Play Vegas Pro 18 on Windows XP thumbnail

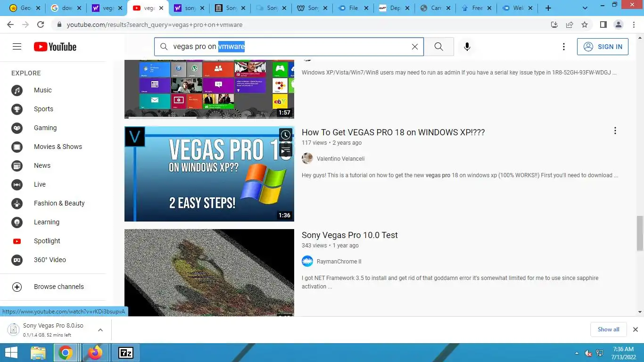209,174
